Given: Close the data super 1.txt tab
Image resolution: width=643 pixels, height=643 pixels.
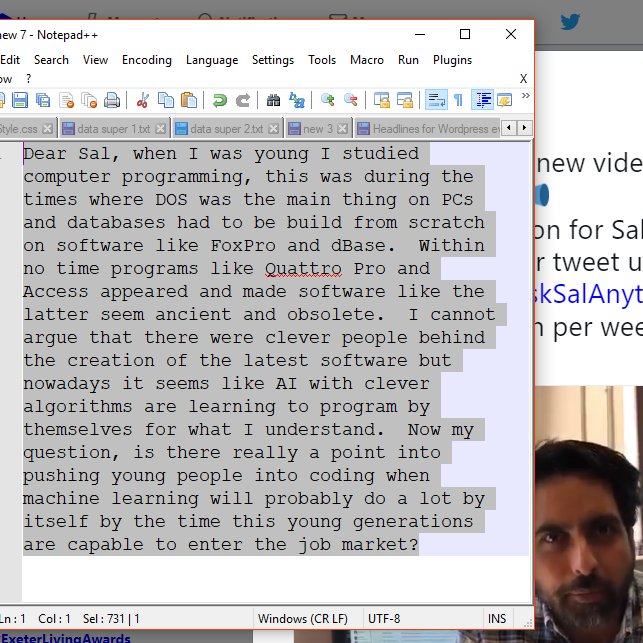Looking at the screenshot, I should [161, 129].
